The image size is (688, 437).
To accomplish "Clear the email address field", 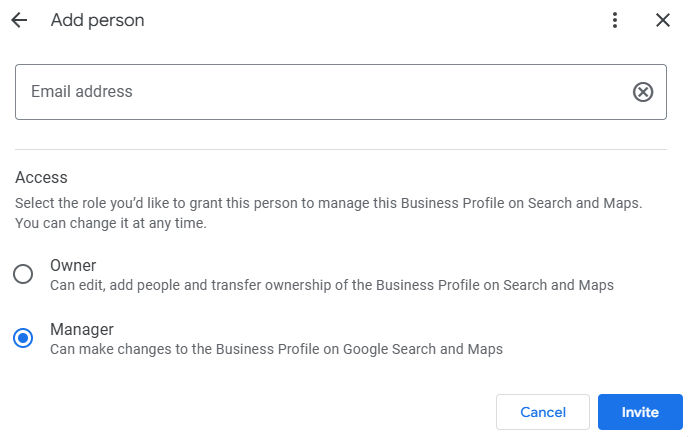I will (643, 92).
